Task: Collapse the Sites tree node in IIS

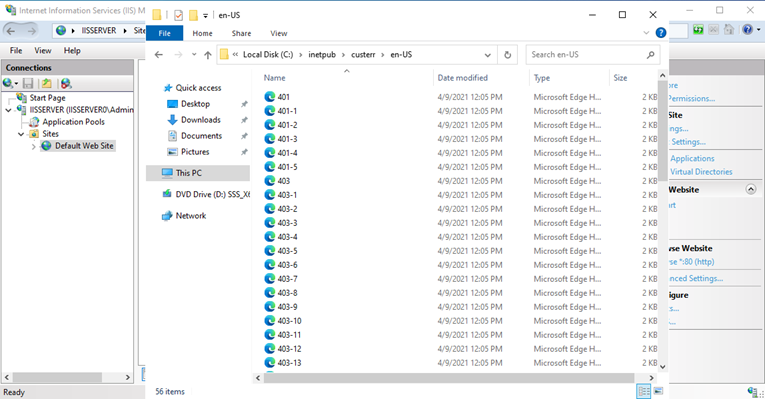Action: (21, 134)
